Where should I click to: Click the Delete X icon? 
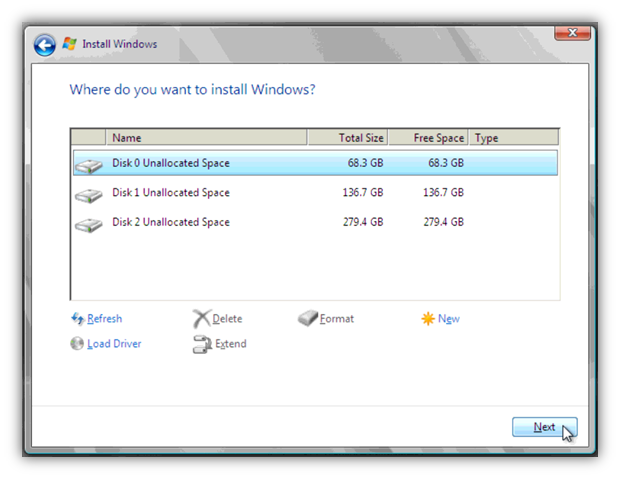[x=202, y=319]
